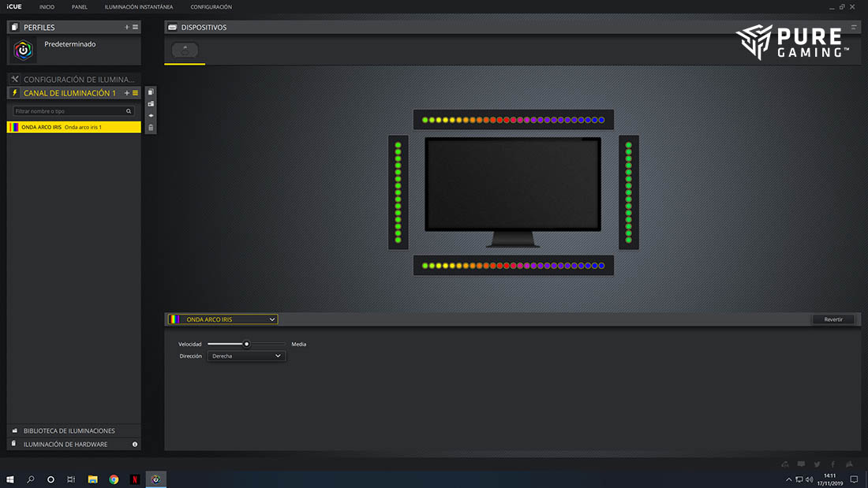868x488 pixels.
Task: Select the device thumbnail under Dispositivos
Action: coord(185,50)
